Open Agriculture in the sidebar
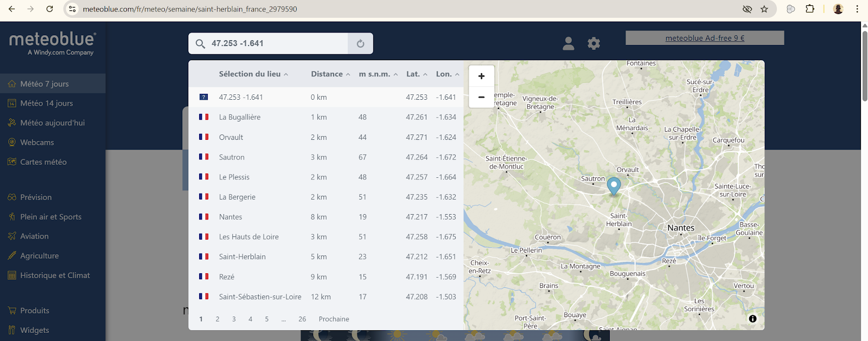Viewport: 868px width, 341px height. click(53, 255)
